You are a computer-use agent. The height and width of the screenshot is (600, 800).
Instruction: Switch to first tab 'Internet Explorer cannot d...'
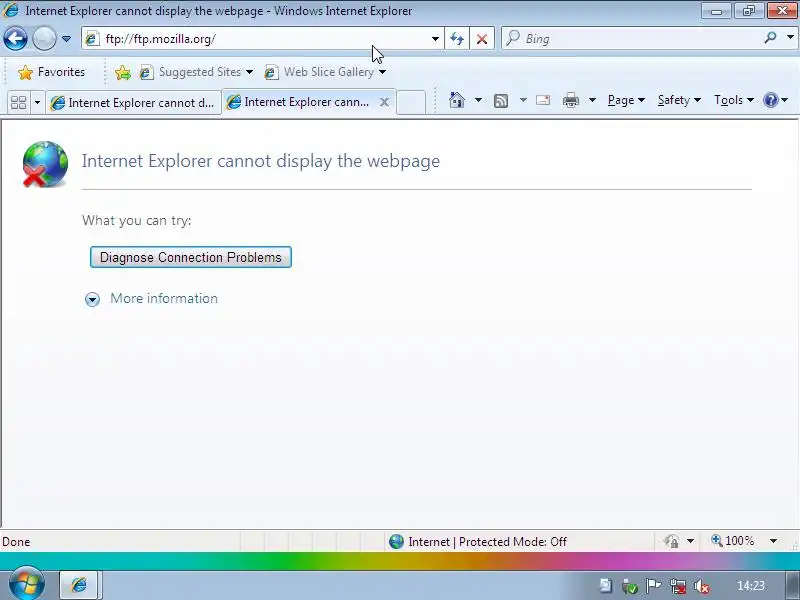(133, 103)
